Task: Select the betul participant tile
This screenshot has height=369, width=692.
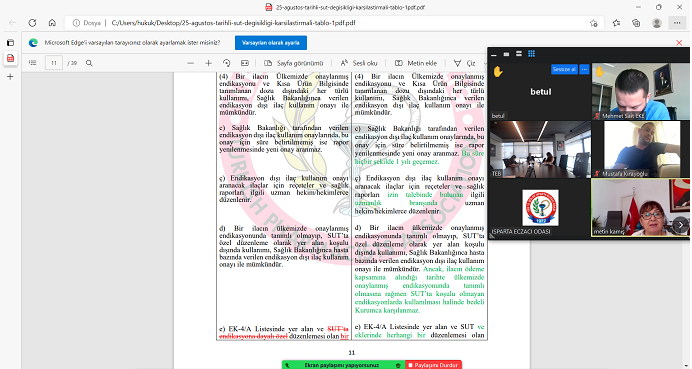Action: coord(541,91)
